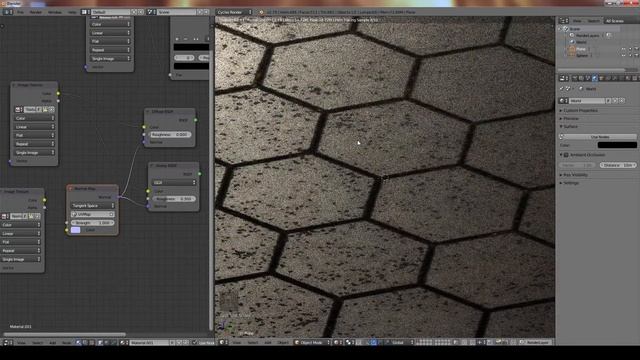This screenshot has width=640, height=360.
Task: Enable the Ambient Occlusion checkbox
Action: click(x=566, y=155)
